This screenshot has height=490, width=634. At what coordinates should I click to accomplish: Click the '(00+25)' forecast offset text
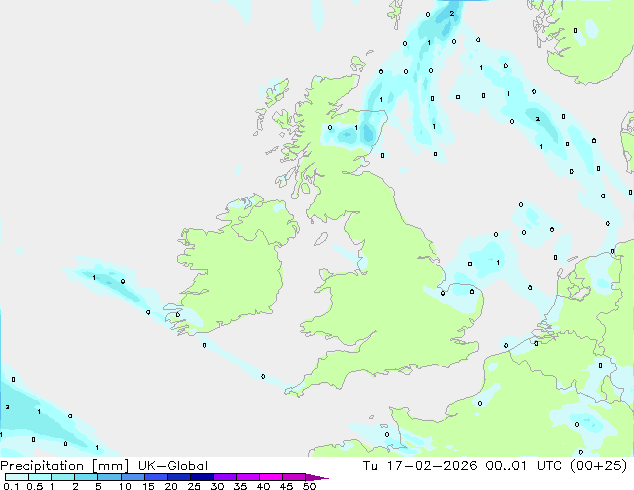click(x=598, y=466)
